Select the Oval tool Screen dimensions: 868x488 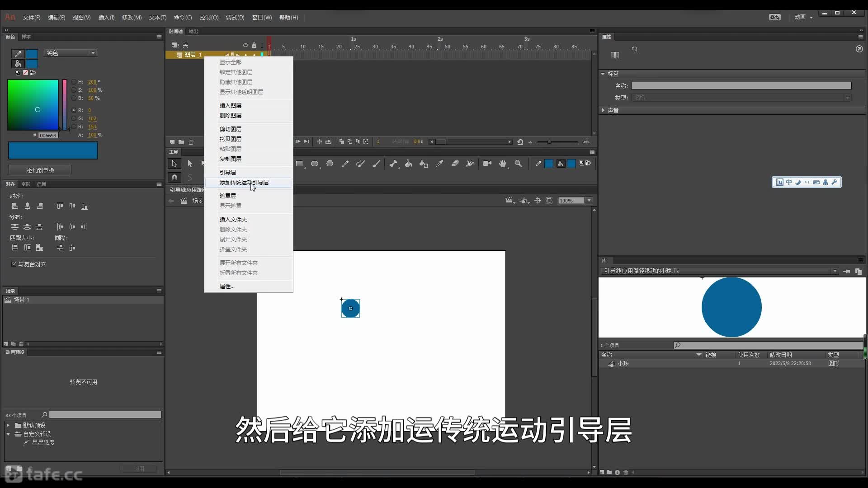(315, 164)
